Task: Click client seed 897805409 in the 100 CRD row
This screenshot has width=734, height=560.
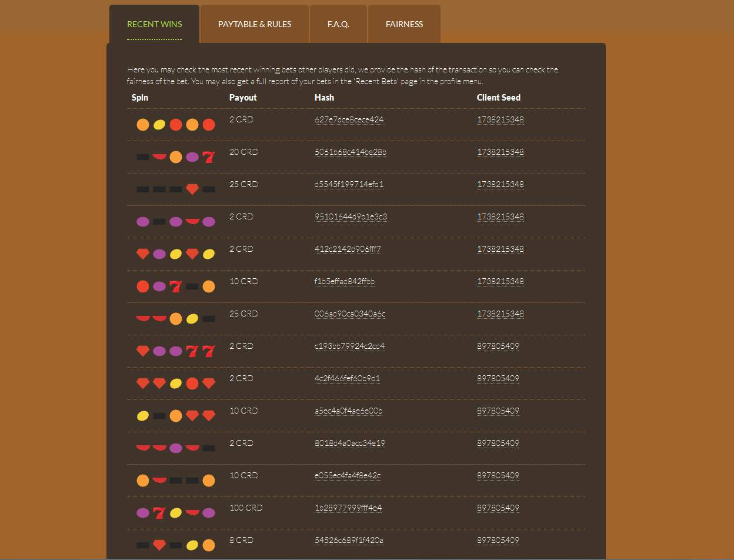Action: click(x=498, y=508)
